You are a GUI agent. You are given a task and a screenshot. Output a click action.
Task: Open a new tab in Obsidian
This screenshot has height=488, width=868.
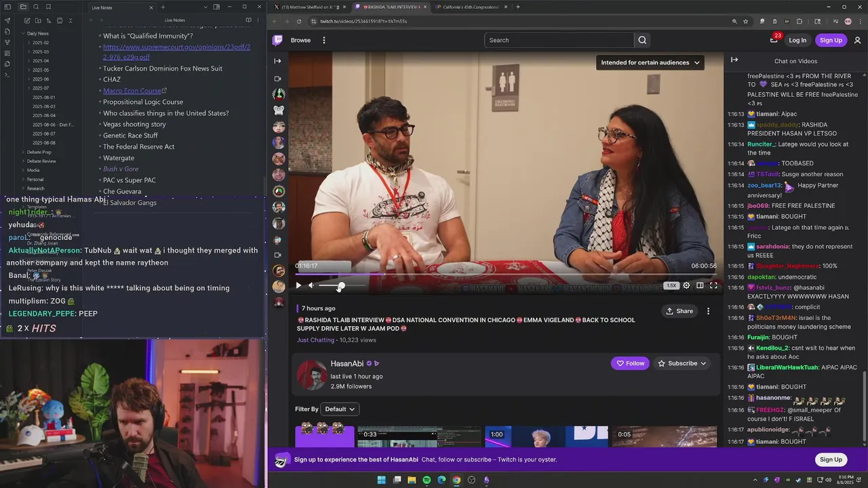(163, 7)
